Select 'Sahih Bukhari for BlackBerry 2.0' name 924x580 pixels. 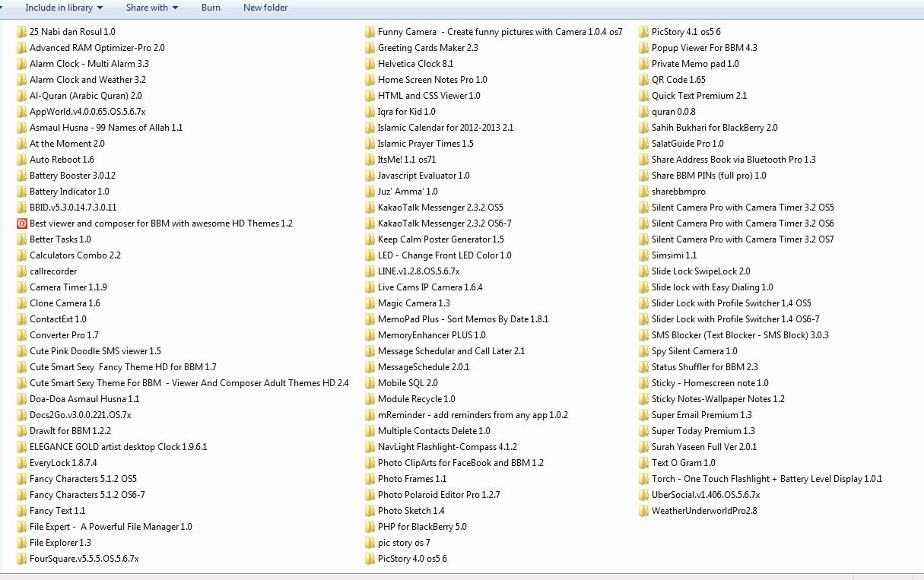(715, 128)
